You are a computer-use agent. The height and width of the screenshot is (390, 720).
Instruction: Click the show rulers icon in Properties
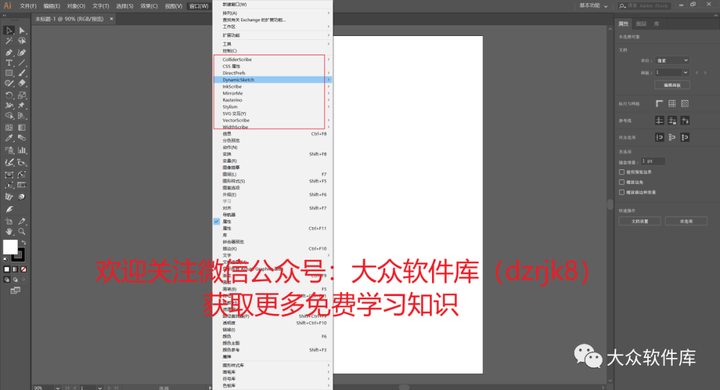659,104
